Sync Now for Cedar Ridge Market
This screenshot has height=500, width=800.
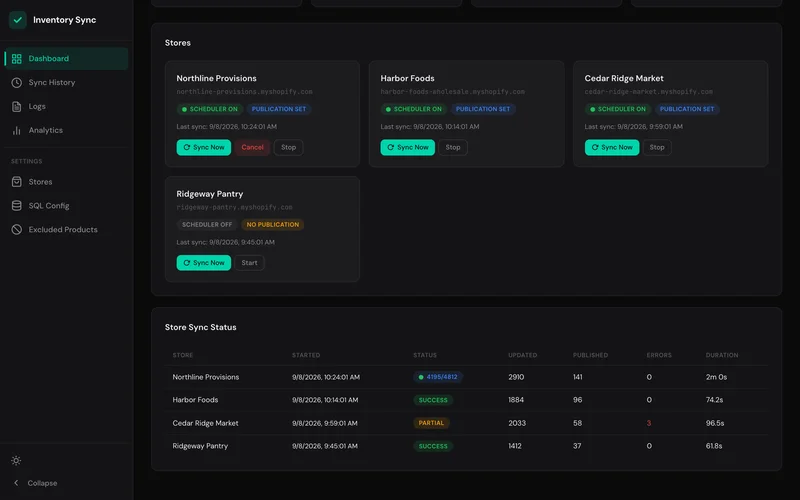pos(612,147)
